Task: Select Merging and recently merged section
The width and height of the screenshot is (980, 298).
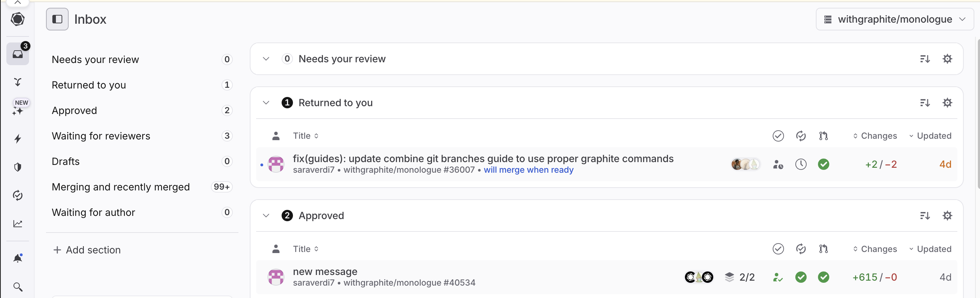Action: click(121, 187)
